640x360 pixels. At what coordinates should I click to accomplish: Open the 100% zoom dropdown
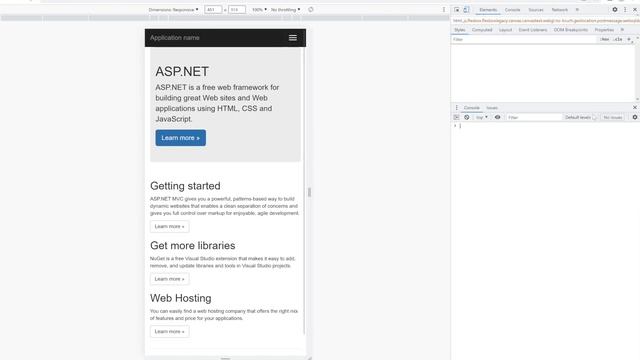259,9
